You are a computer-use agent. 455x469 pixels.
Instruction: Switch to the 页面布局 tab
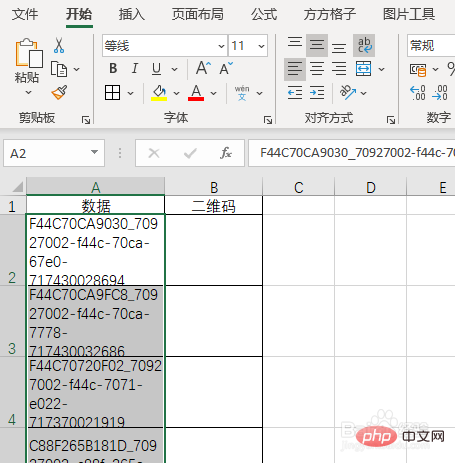click(198, 14)
